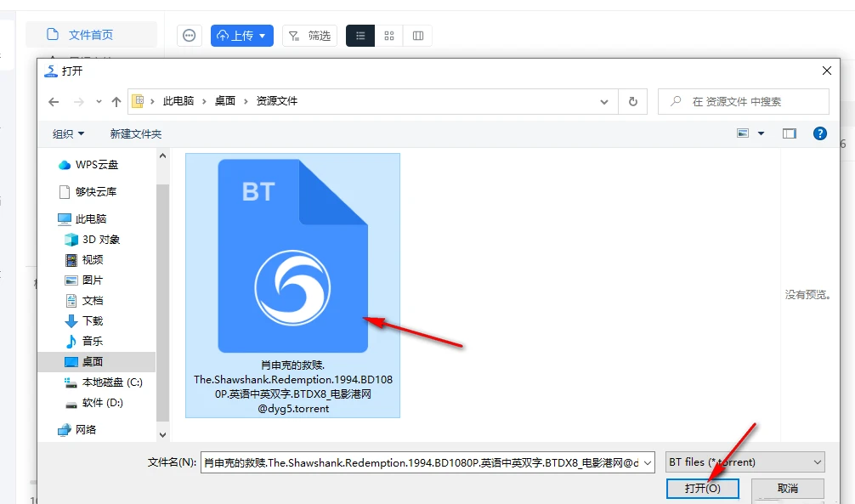Open the view options dropdown arrow
The image size is (855, 504).
(x=762, y=133)
